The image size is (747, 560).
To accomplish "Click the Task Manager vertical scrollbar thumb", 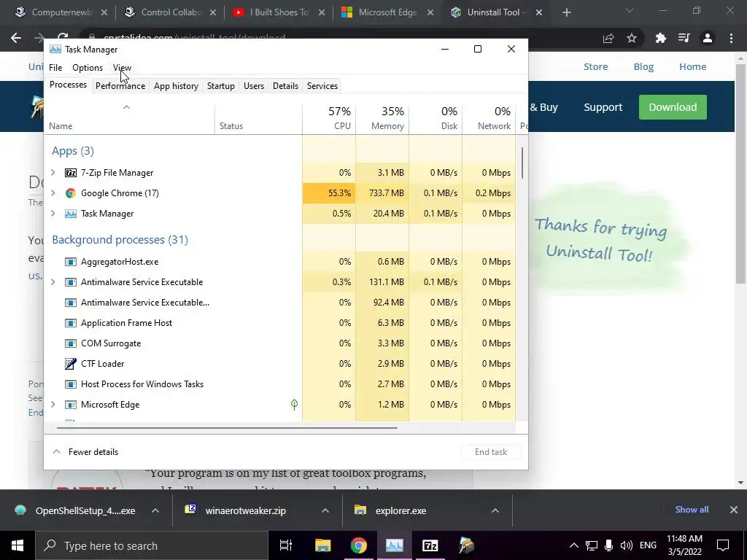I will pyautogui.click(x=522, y=163).
